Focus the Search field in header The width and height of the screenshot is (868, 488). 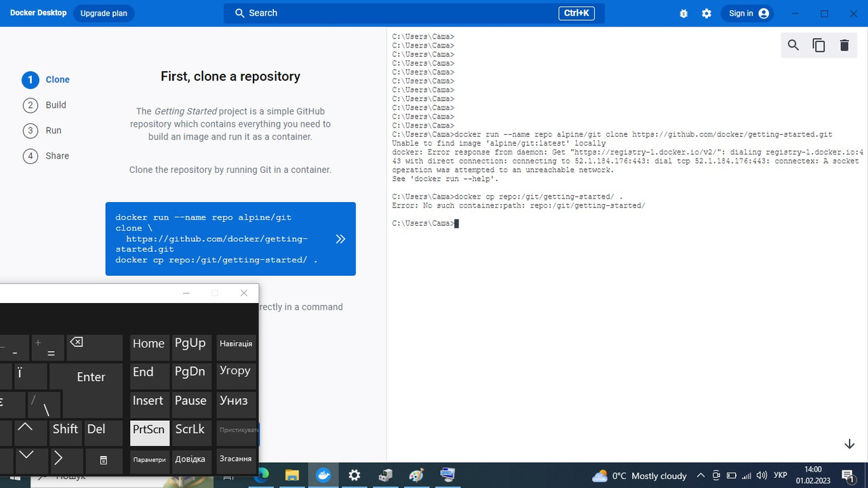[x=414, y=13]
